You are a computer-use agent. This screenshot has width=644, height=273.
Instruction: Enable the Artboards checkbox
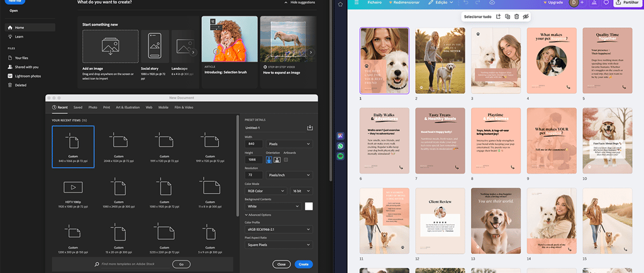click(x=286, y=160)
